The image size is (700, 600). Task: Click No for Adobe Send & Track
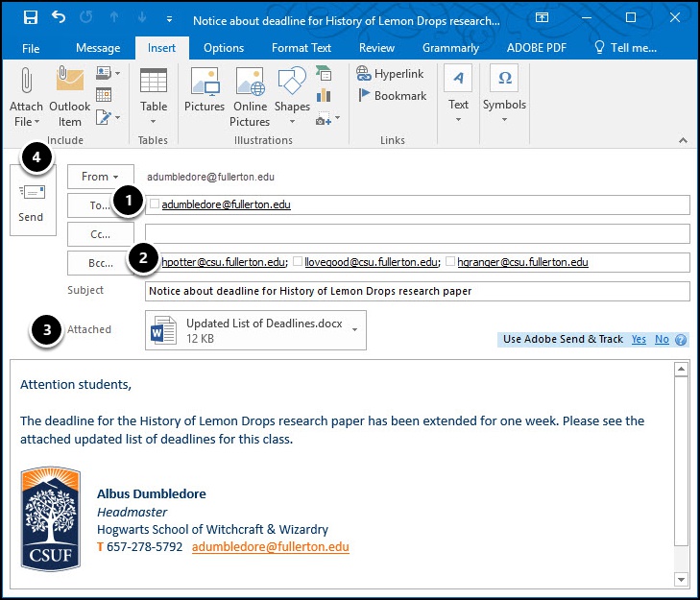(x=662, y=339)
